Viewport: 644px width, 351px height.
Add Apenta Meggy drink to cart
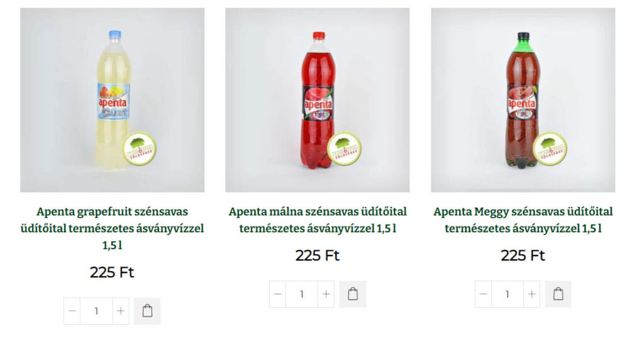point(558,294)
